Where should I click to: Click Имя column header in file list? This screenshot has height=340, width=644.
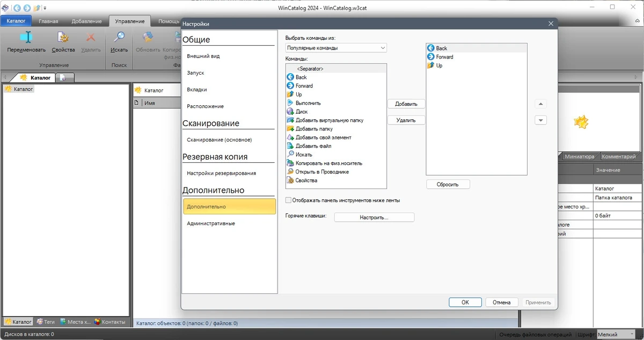tap(150, 103)
